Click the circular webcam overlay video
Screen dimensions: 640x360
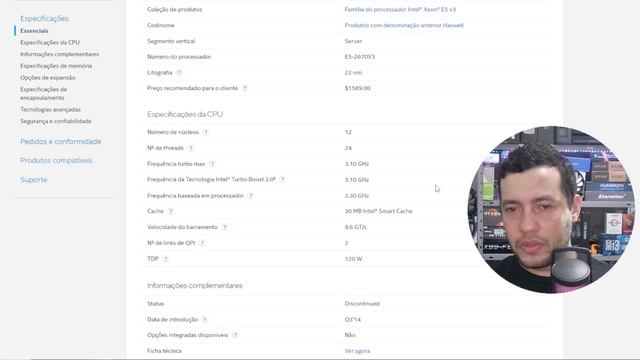pyautogui.click(x=551, y=210)
